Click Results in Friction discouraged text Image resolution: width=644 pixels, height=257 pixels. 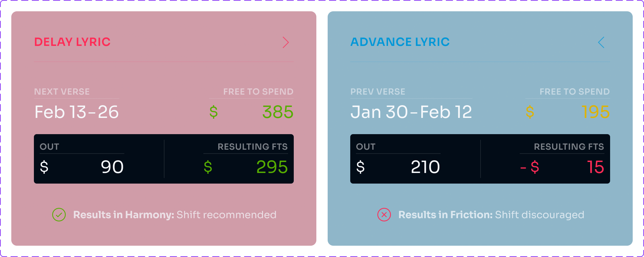coord(491,215)
